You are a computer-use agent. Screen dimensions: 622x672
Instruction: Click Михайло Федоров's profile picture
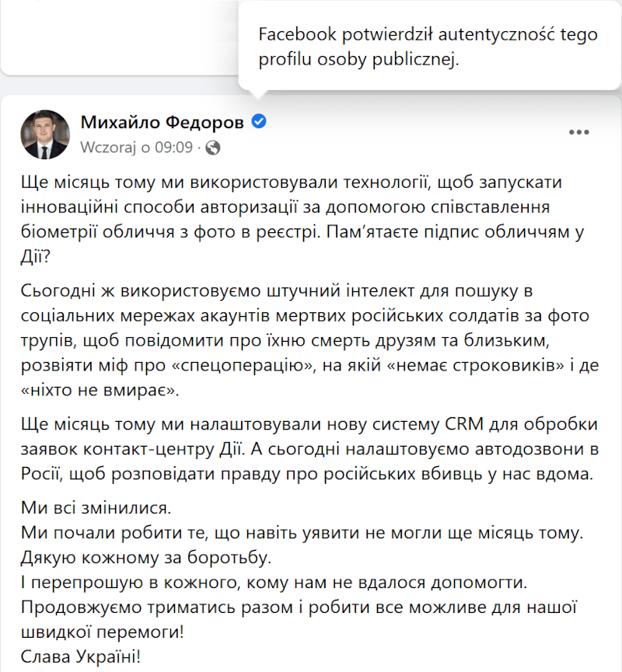pos(45,134)
